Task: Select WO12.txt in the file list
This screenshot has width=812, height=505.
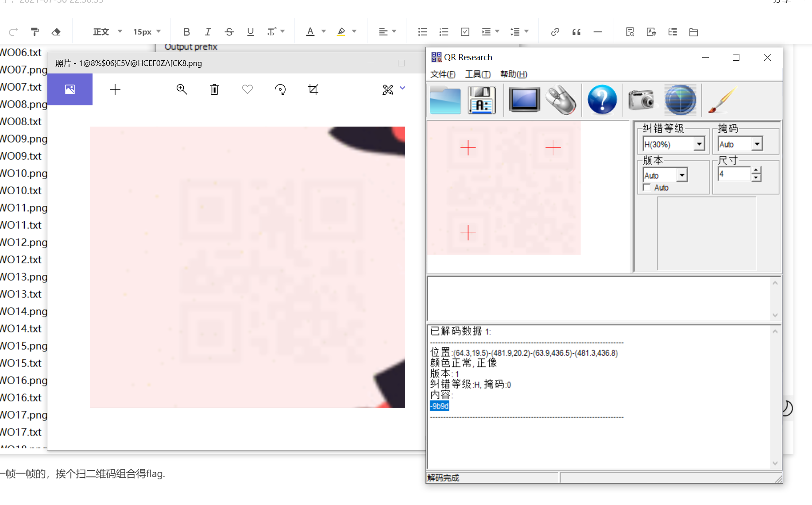Action: click(x=21, y=260)
